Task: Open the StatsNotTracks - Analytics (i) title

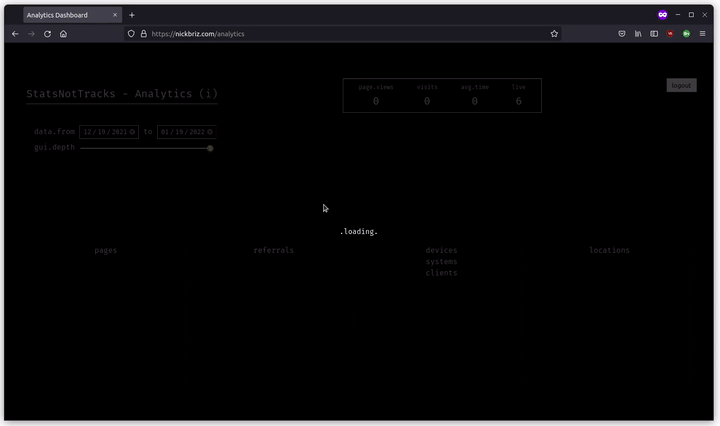Action: tap(122, 94)
